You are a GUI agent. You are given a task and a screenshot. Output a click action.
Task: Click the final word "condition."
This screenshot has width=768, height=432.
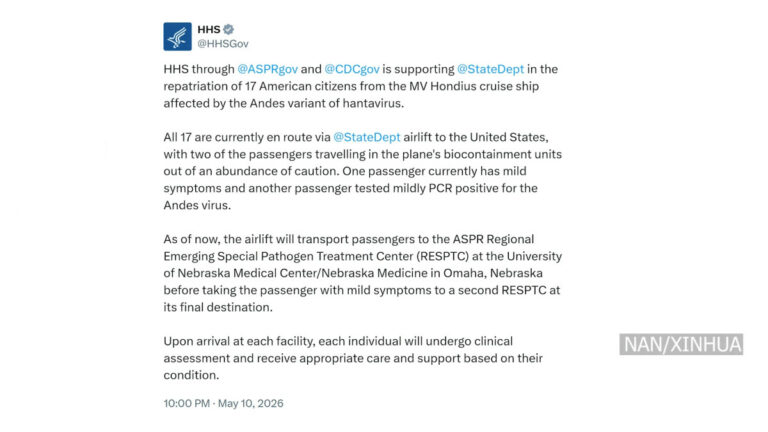[191, 375]
